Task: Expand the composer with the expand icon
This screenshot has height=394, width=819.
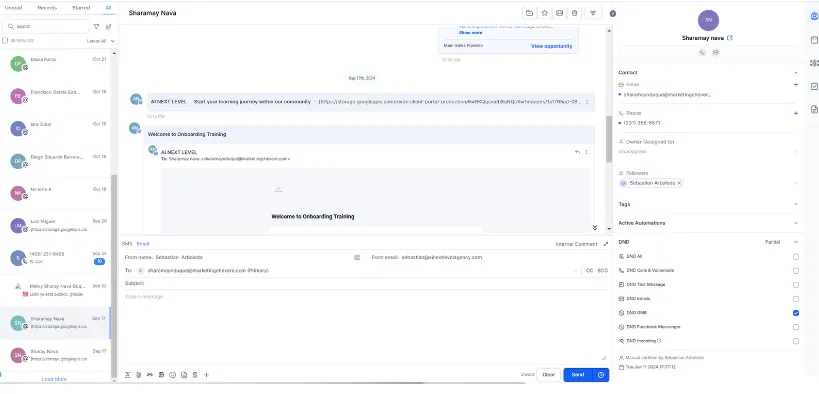Action: point(606,244)
